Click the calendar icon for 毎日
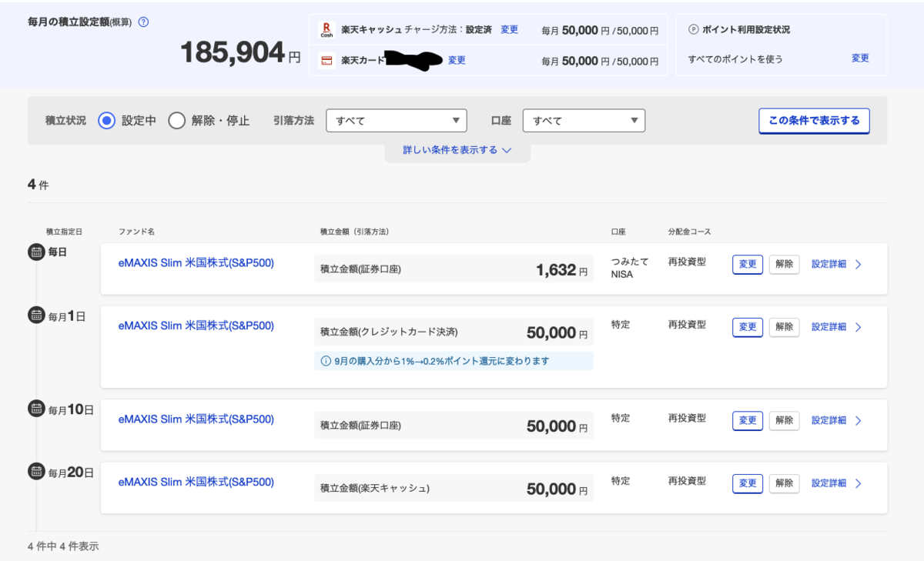This screenshot has height=561, width=924. pos(36,252)
